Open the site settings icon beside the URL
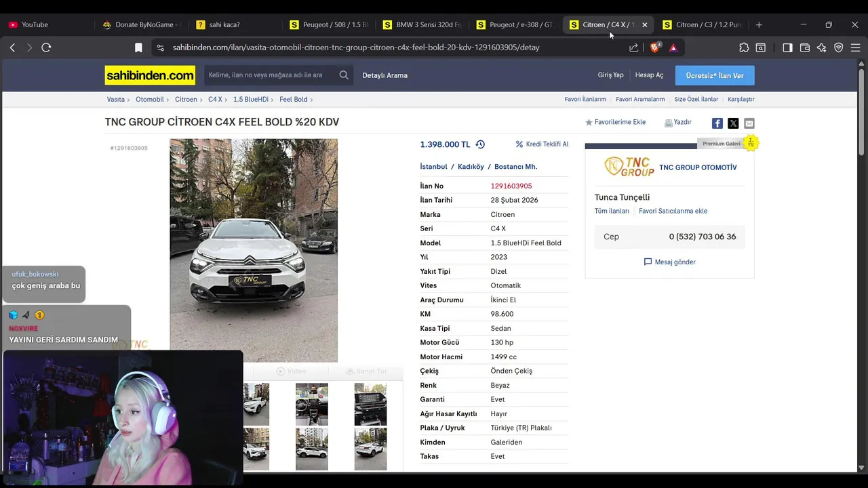Screen dimensions: 868x488 [x=160, y=47]
